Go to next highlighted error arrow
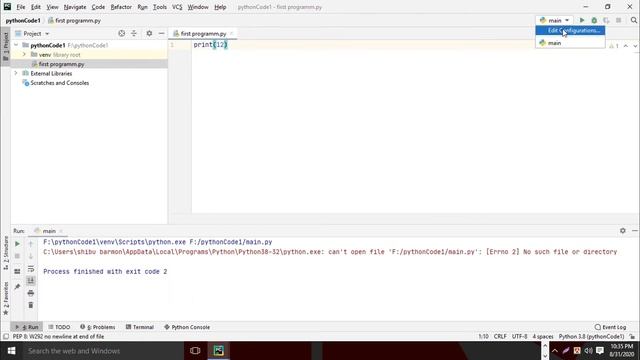 pyautogui.click(x=635, y=46)
